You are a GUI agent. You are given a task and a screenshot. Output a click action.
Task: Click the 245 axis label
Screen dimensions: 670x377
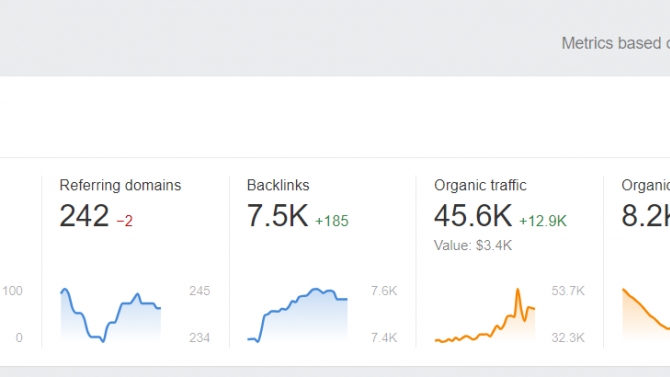(x=200, y=291)
